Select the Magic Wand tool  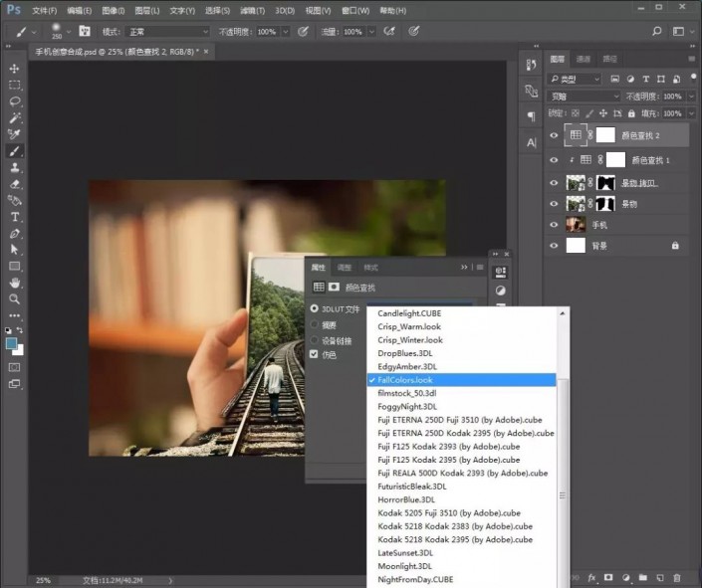click(x=14, y=117)
